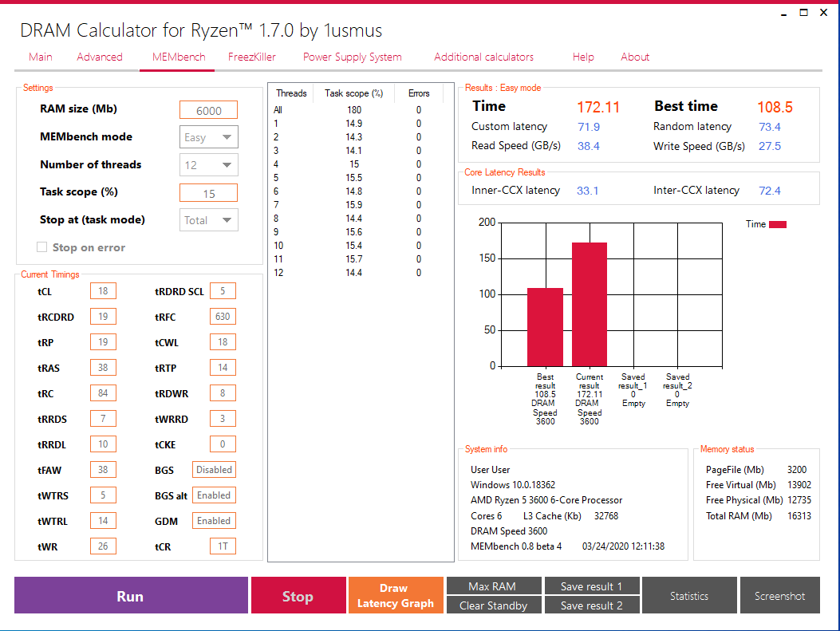Image resolution: width=840 pixels, height=631 pixels.
Task: Expand the Stop at (task mode) dropdown
Action: coord(208,220)
